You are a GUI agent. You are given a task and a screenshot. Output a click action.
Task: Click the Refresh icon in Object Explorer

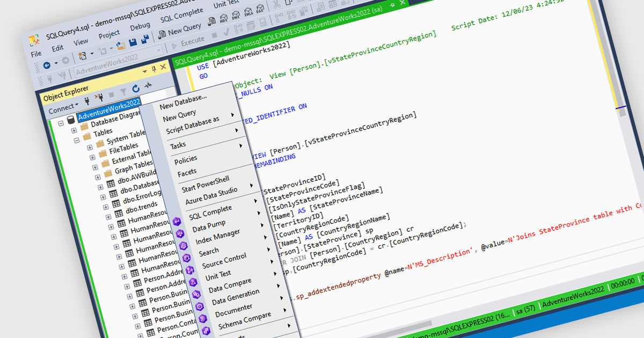(x=136, y=87)
